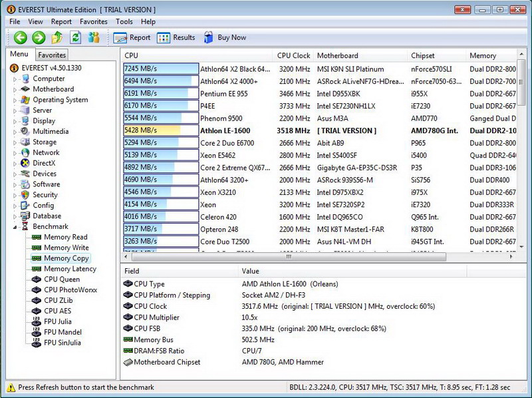Select CPU Queen benchmark
This screenshot has width=532, height=398.
56,279
